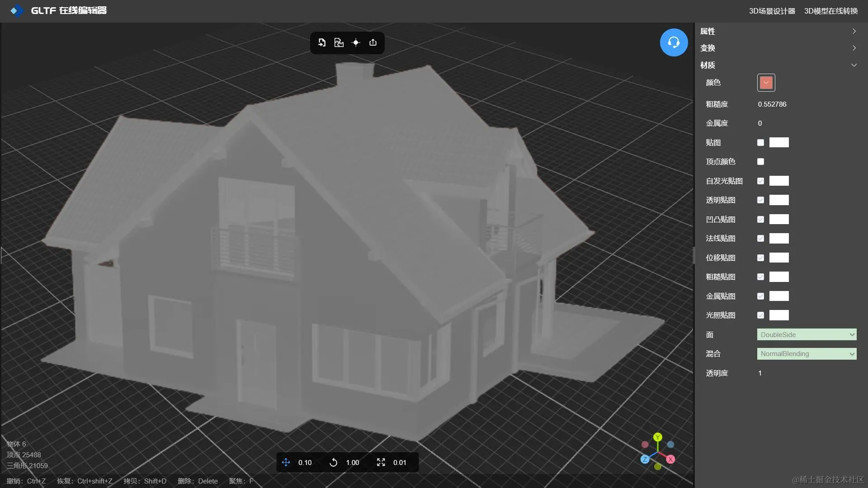The width and height of the screenshot is (868, 488).
Task: Open the 3D场景设计器 menu link
Action: (772, 11)
